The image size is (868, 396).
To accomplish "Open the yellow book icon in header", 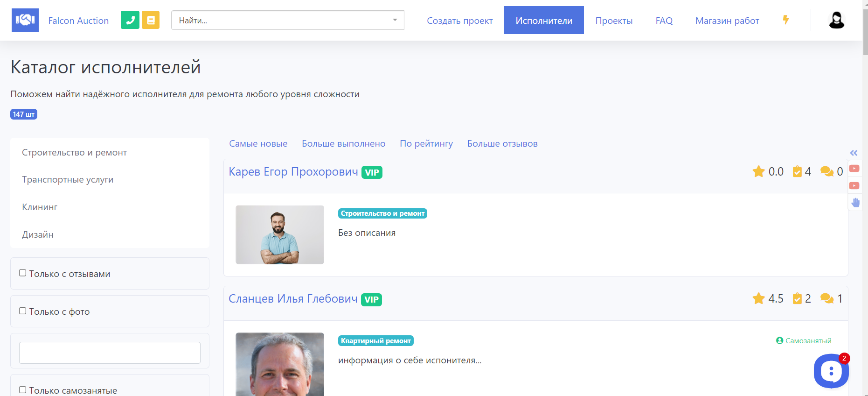I will pos(151,20).
